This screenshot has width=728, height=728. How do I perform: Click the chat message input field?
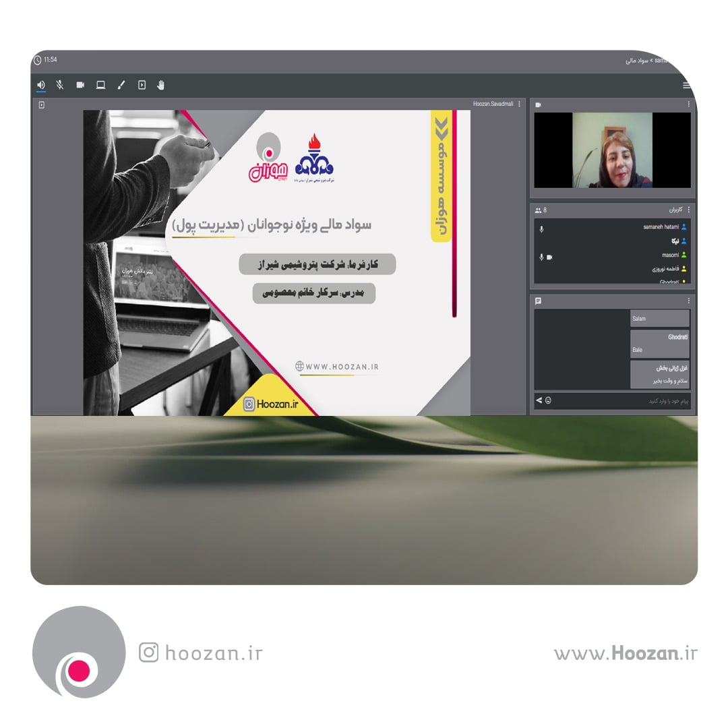tap(622, 400)
